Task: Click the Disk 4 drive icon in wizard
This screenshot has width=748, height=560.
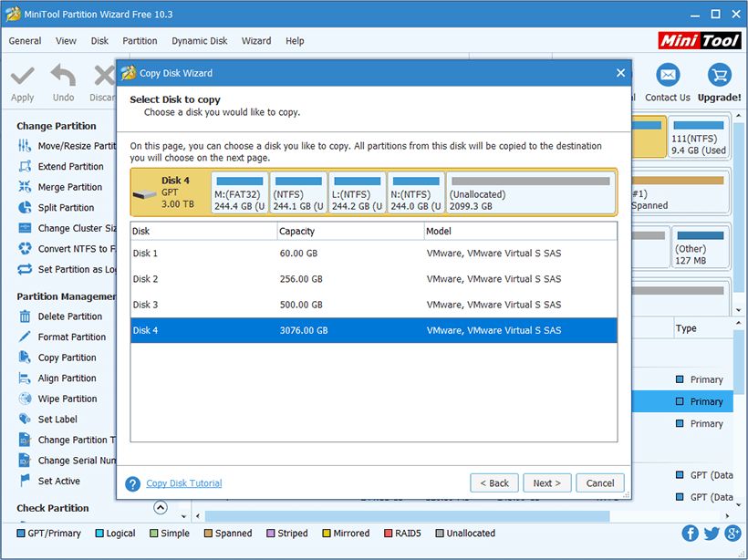Action: (144, 194)
